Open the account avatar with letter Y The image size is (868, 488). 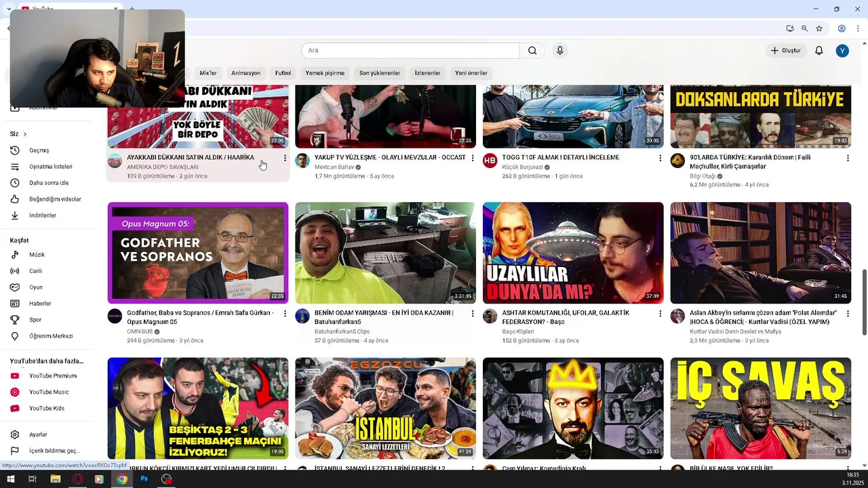(842, 51)
